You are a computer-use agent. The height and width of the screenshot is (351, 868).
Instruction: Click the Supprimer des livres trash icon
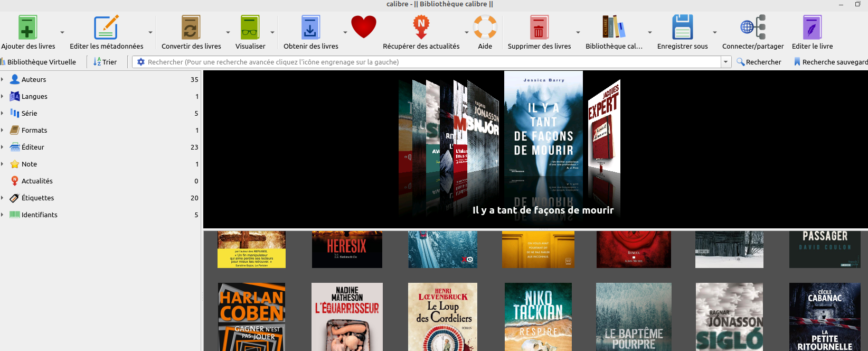click(539, 28)
